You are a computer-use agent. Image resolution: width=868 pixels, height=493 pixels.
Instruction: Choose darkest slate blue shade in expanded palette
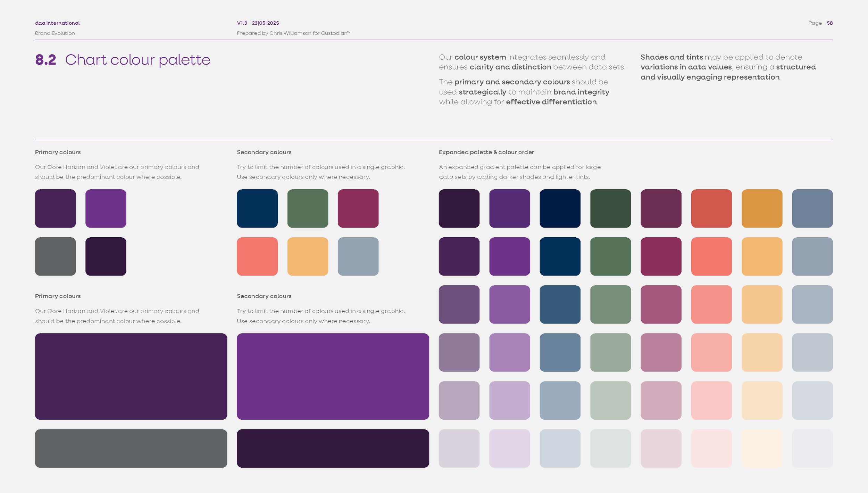812,208
